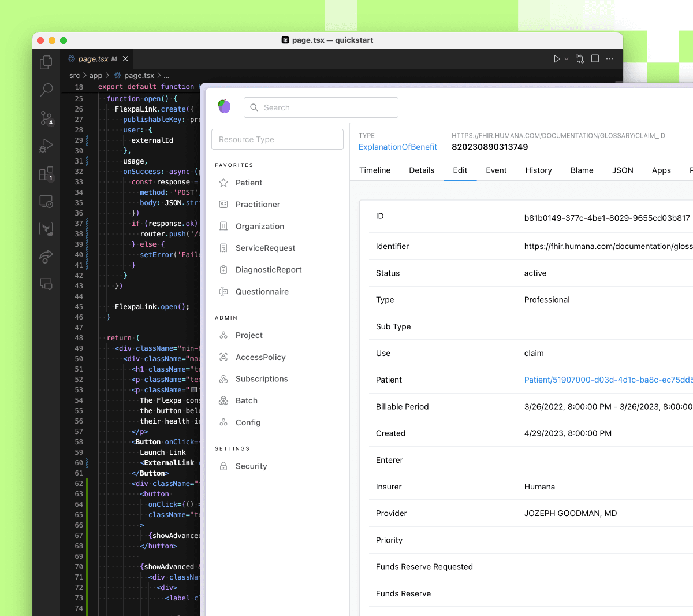Click the Organization building icon
The image size is (693, 616).
point(223,227)
